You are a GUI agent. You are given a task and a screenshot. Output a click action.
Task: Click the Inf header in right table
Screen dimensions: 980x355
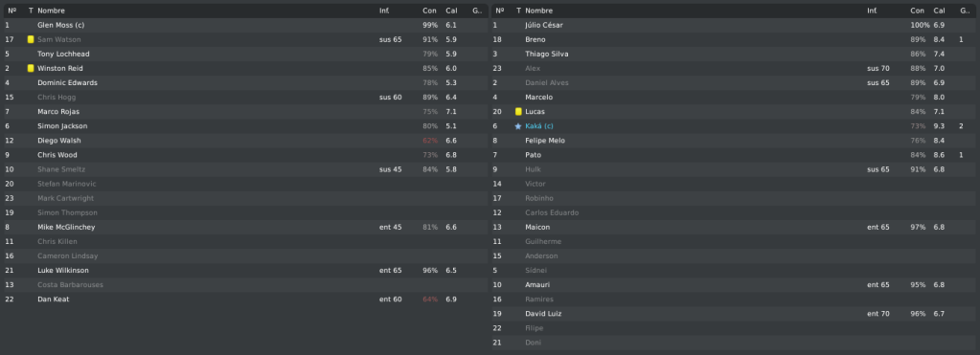[872, 11]
